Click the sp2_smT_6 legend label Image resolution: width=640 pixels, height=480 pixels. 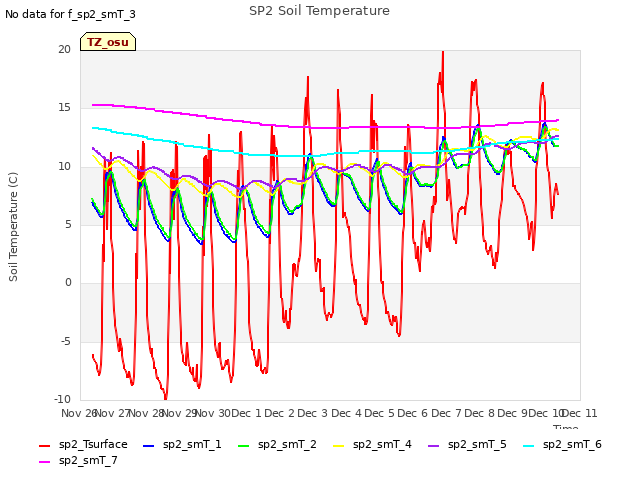[x=572, y=444]
